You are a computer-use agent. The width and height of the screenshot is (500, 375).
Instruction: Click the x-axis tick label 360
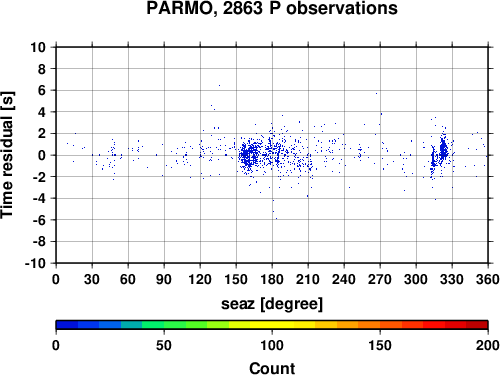pos(488,279)
